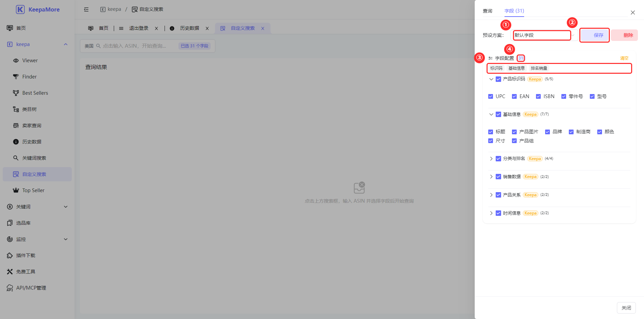Open API/MCP管理 icon in sidebar
The height and width of the screenshot is (319, 644).
(x=10, y=288)
